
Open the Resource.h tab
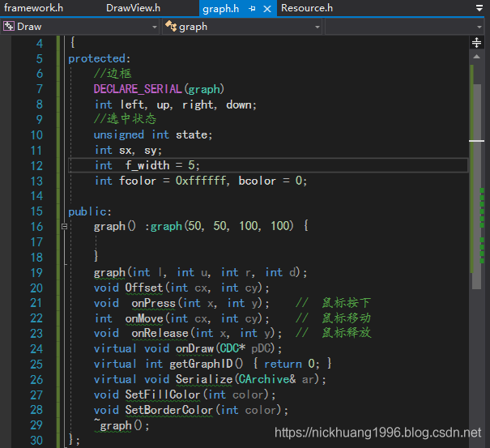coord(307,8)
